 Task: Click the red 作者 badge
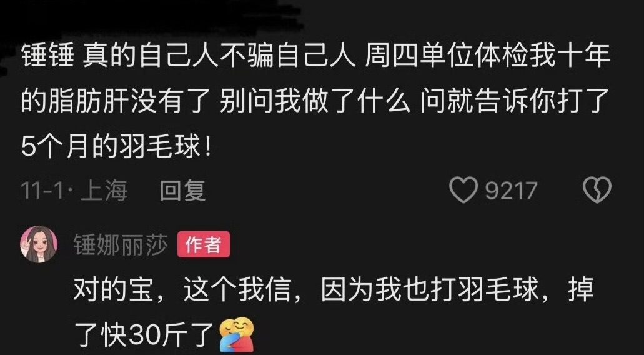[x=203, y=245]
